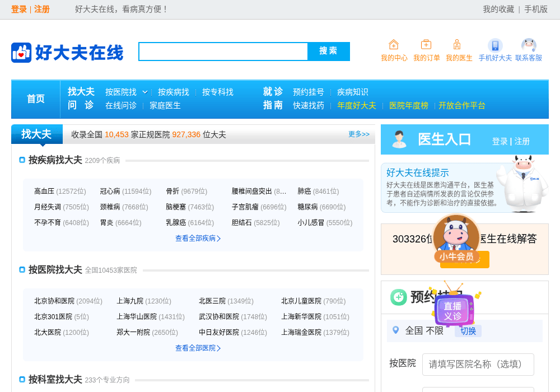Click the 联系客服 avatar icon
Screen dimensions: 560x392
click(529, 45)
